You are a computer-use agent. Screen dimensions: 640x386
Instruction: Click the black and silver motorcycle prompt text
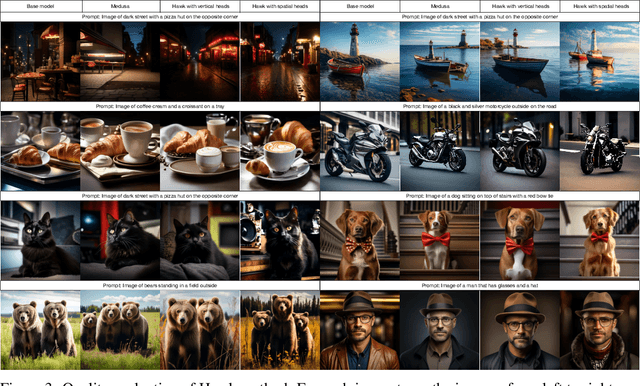pyautogui.click(x=480, y=106)
